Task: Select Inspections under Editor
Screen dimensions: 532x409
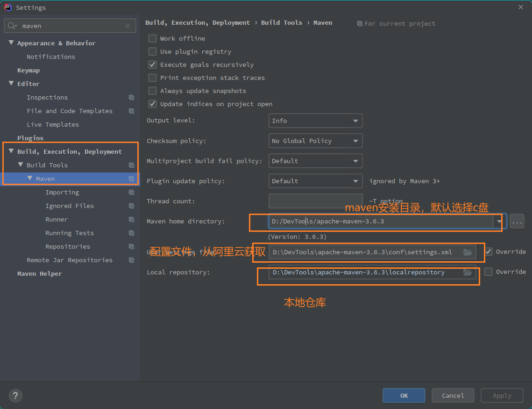Action: point(47,97)
